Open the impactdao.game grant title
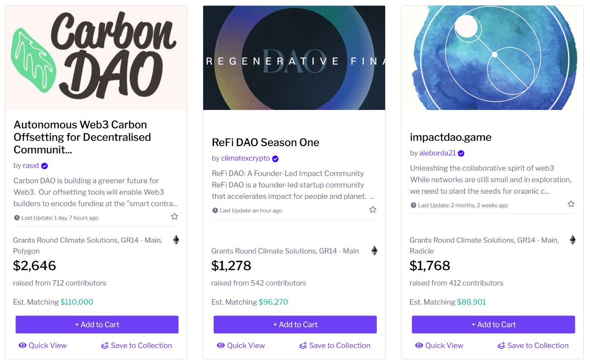 tap(451, 137)
